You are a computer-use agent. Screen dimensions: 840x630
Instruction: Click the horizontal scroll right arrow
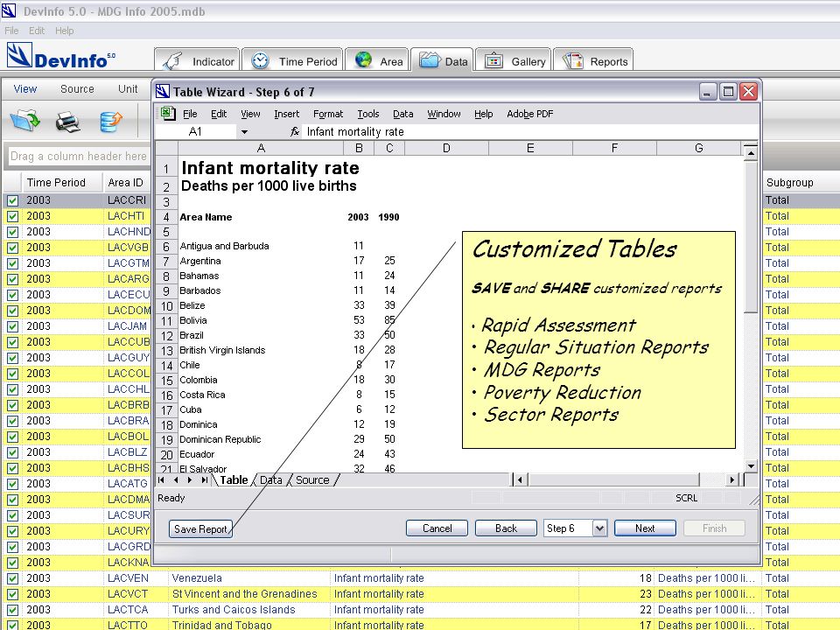point(731,480)
